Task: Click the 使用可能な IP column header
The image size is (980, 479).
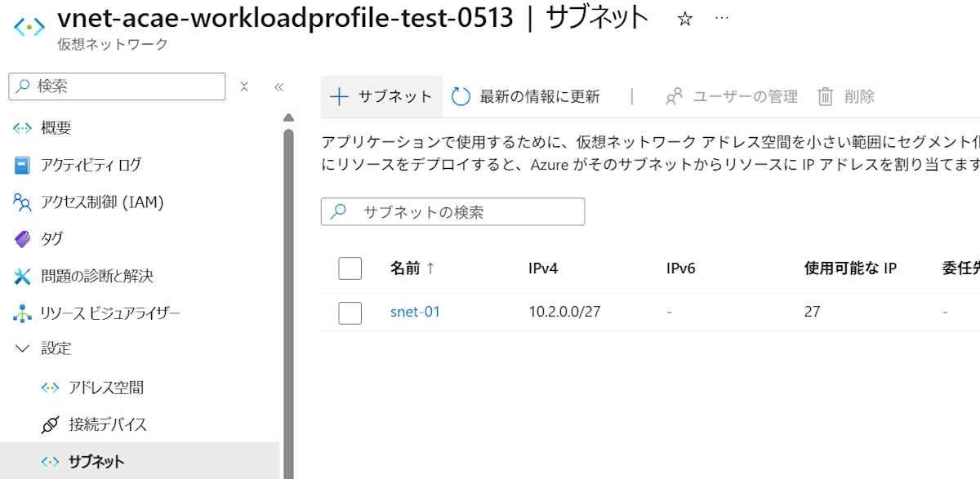Action: point(851,268)
